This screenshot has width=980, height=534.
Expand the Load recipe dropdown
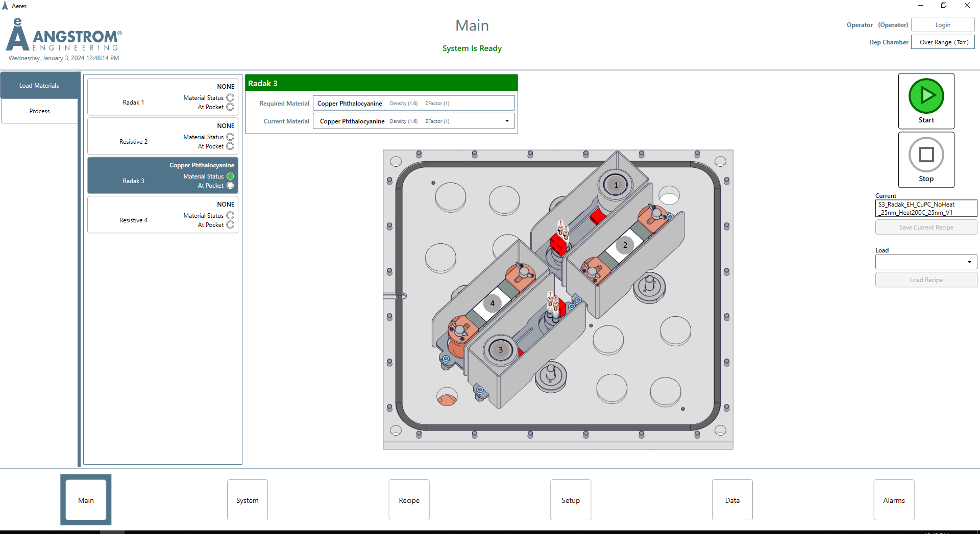pyautogui.click(x=969, y=262)
